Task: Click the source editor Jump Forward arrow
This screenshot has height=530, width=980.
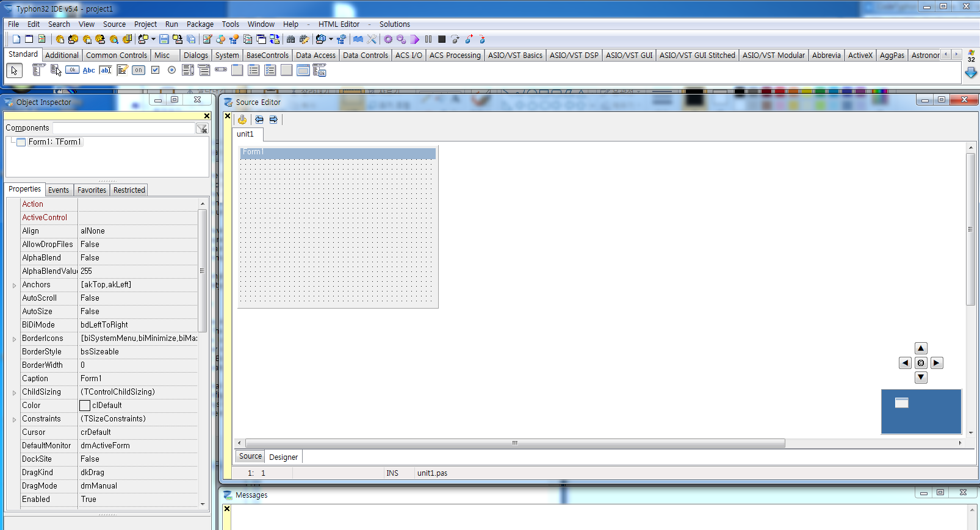Action: pos(273,120)
